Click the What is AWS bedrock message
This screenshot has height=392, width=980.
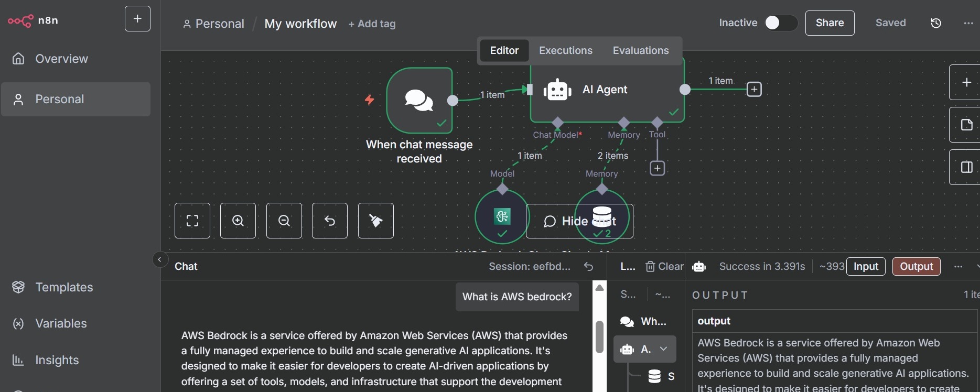pyautogui.click(x=517, y=297)
